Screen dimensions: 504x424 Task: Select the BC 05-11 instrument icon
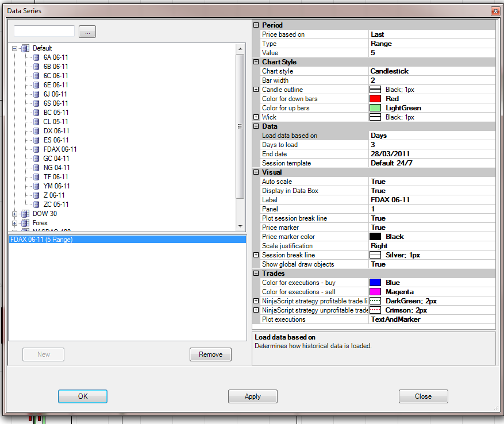37,113
